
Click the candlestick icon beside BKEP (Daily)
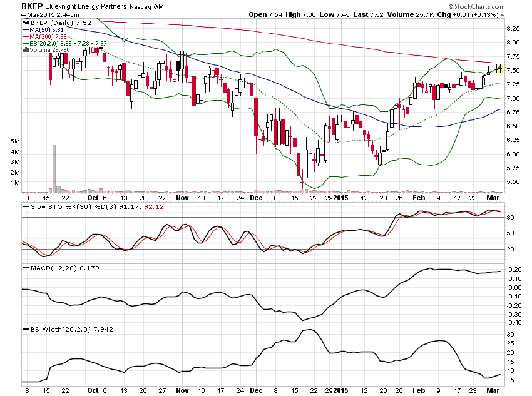26,23
